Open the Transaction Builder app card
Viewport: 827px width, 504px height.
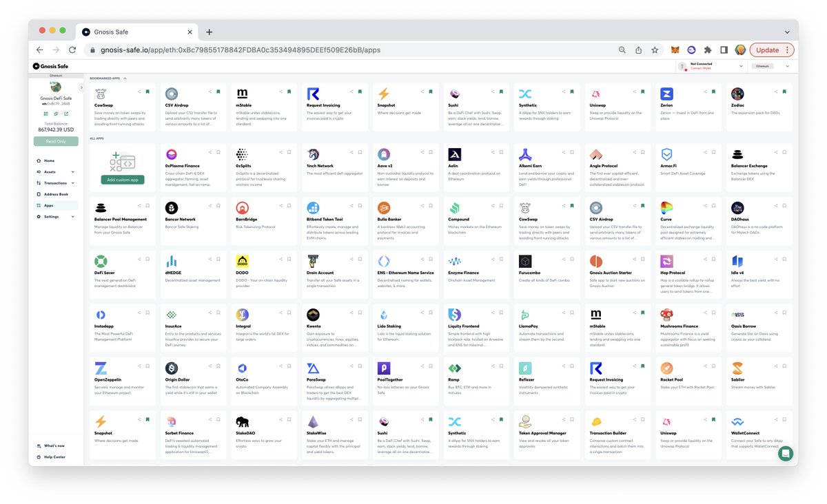click(x=617, y=436)
